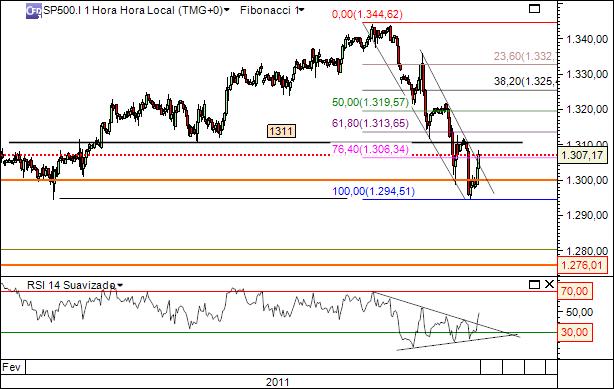
Task: Close the RSI indicator panel
Action: 549,284
